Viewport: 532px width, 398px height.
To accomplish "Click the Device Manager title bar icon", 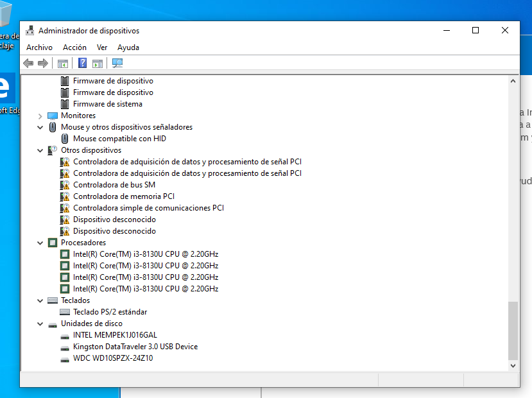I will click(30, 31).
